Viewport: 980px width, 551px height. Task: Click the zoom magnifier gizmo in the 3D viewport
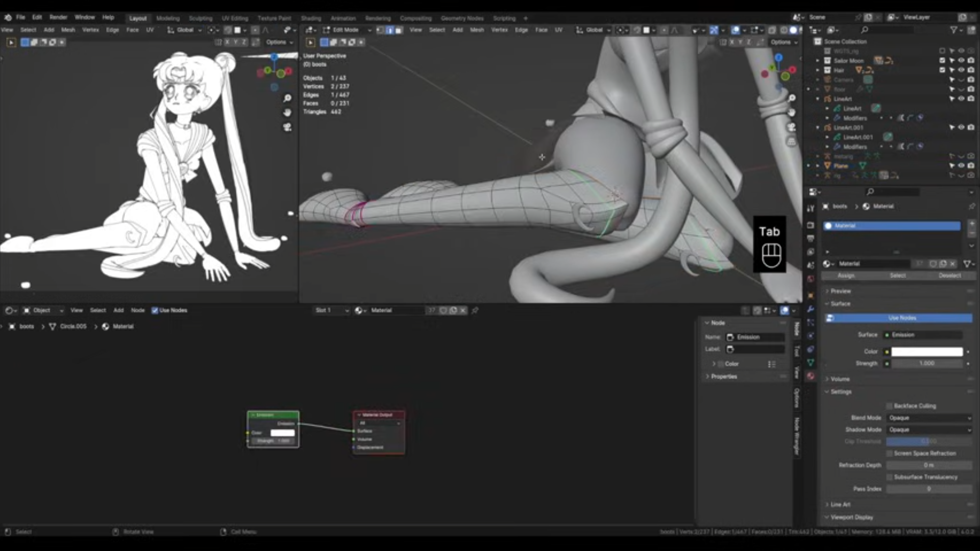tap(792, 98)
